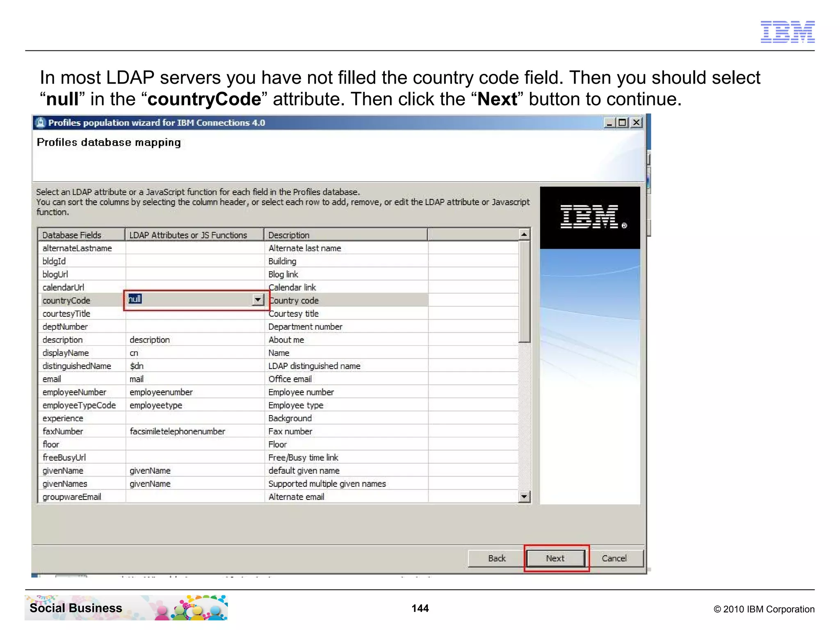Open the countryCode attribute dropdown arrow
Image resolution: width=840 pixels, height=630 pixels.
tap(258, 300)
